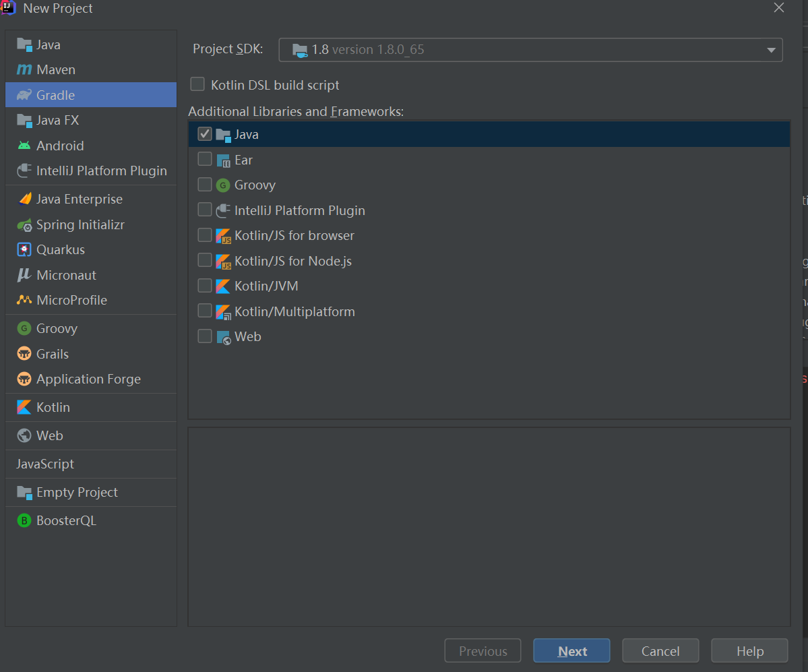Click the Maven 'm' icon

coord(24,69)
